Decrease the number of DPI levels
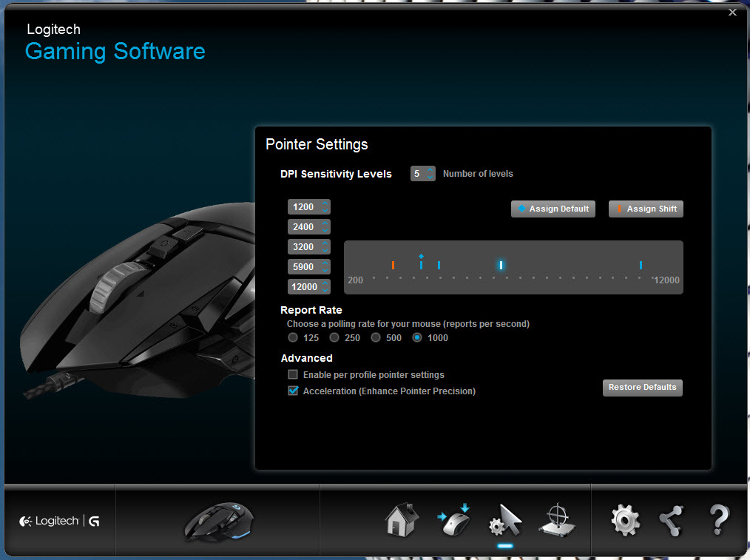The height and width of the screenshot is (560, 750). pos(430,177)
